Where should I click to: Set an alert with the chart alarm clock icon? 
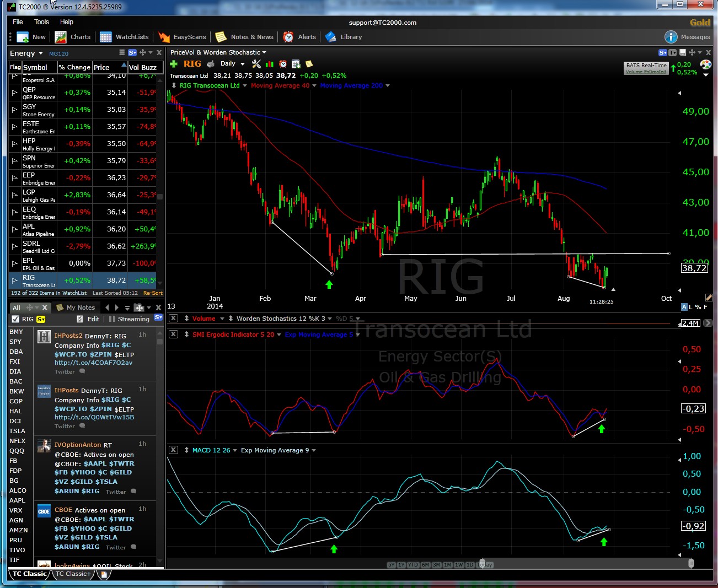point(283,64)
